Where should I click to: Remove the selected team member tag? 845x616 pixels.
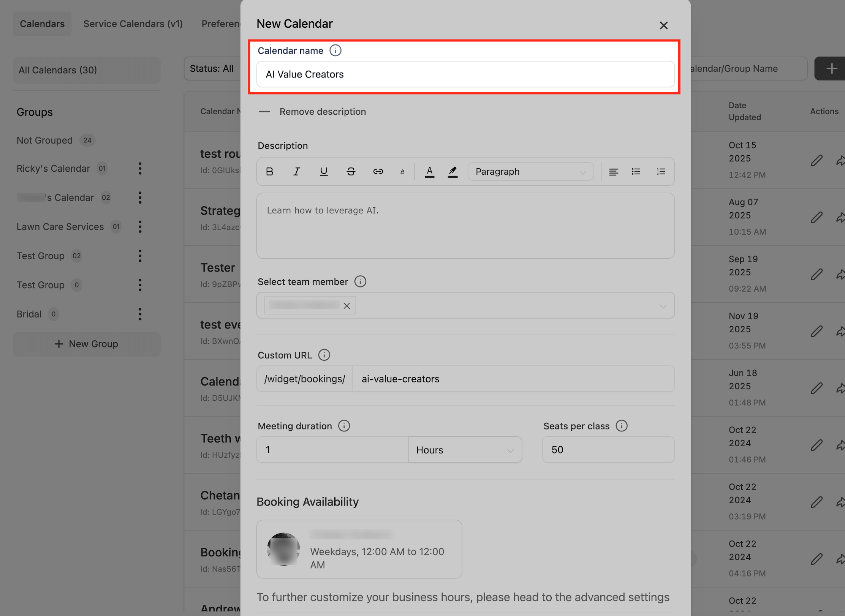347,306
